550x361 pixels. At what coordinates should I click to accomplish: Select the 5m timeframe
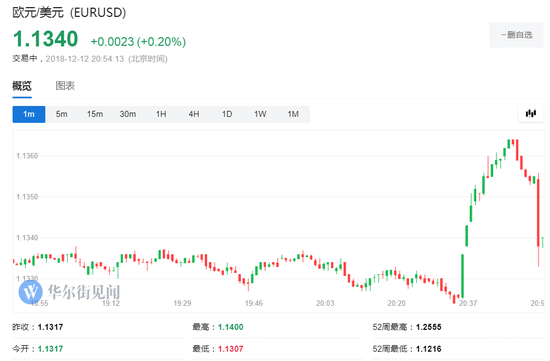click(x=61, y=114)
